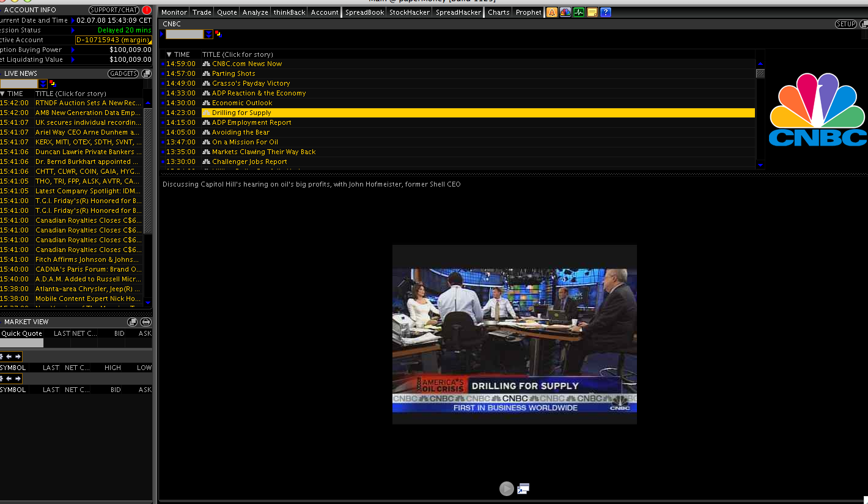Viewport: 868px width, 504px height.
Task: Open 'Mobile Content Expert Nick Ho...' news item
Action: 88,298
